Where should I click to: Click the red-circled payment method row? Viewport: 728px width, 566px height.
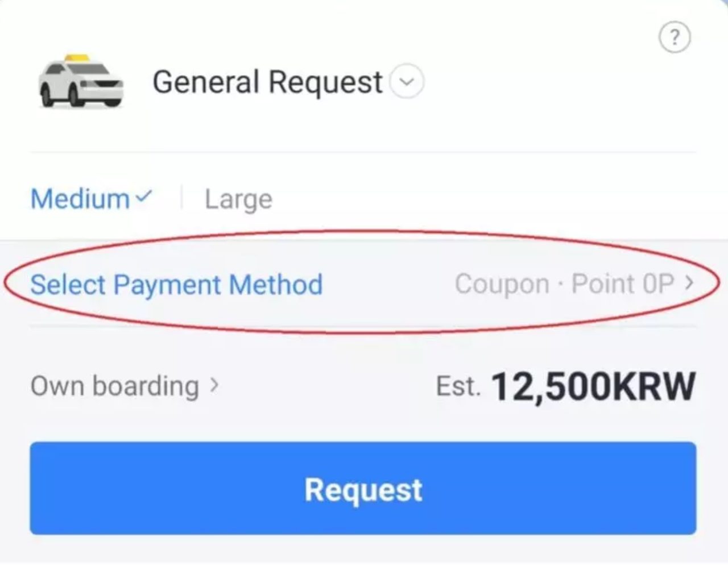362,284
